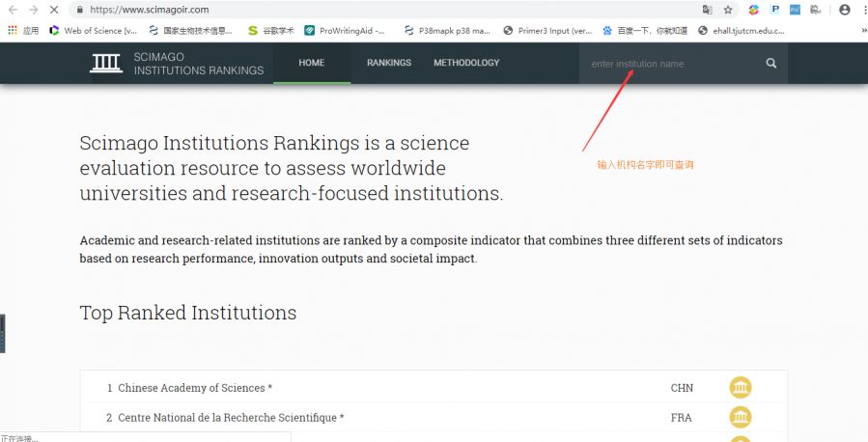Click the Top Ranked Institutions heading

[x=188, y=313]
